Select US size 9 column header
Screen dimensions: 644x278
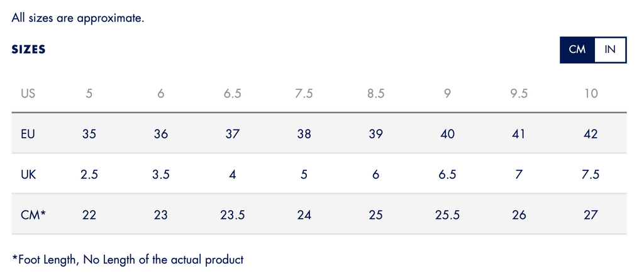click(447, 94)
